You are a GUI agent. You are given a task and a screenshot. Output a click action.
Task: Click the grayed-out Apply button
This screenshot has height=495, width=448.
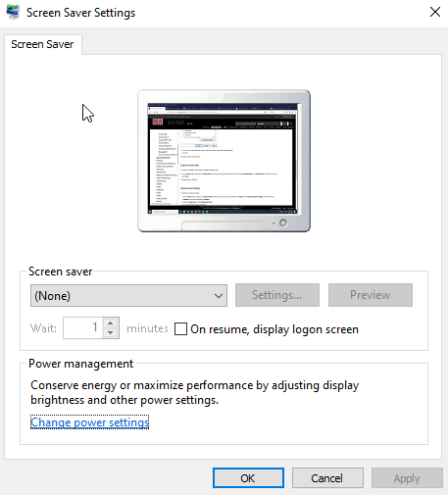(407, 478)
